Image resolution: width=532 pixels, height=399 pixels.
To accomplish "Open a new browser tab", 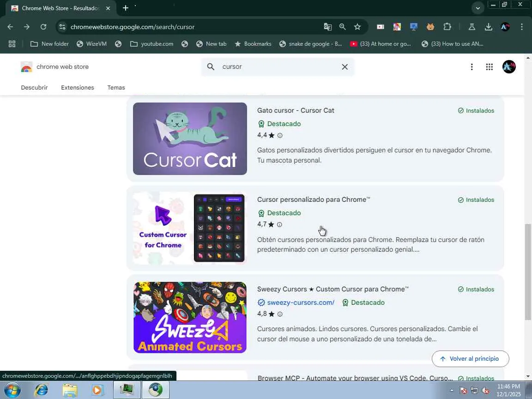I will 126,8.
